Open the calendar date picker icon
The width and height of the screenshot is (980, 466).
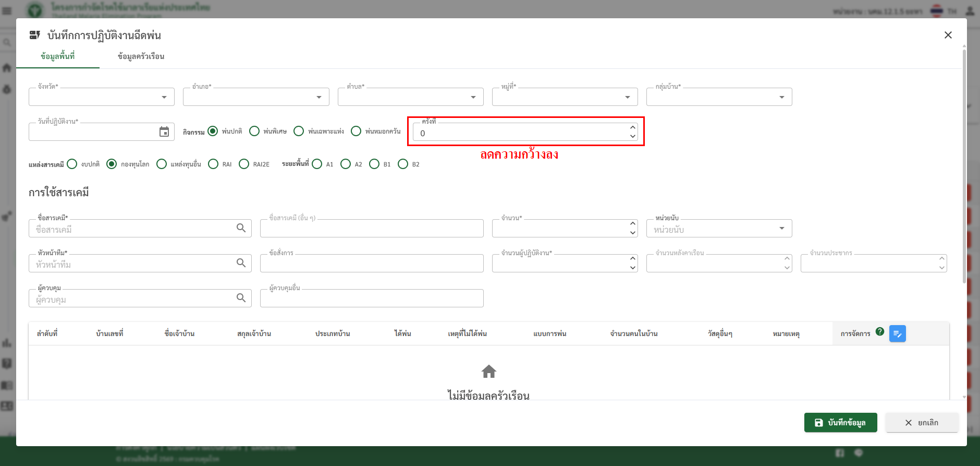pos(164,132)
